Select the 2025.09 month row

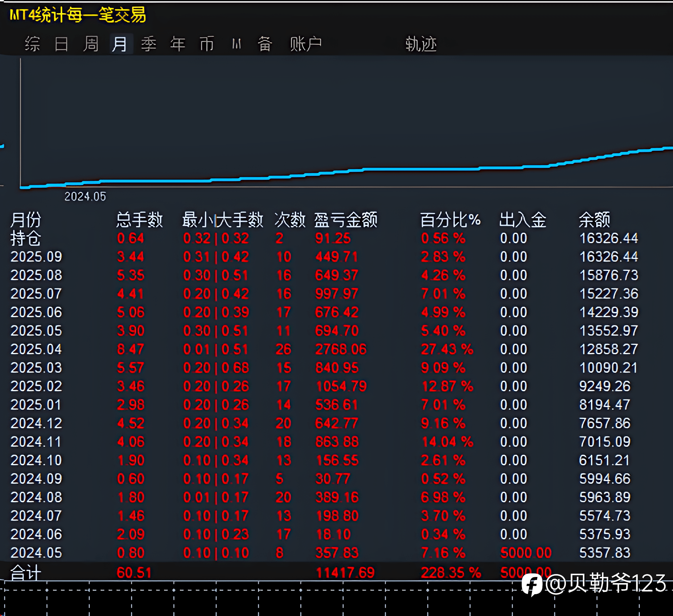pos(324,256)
